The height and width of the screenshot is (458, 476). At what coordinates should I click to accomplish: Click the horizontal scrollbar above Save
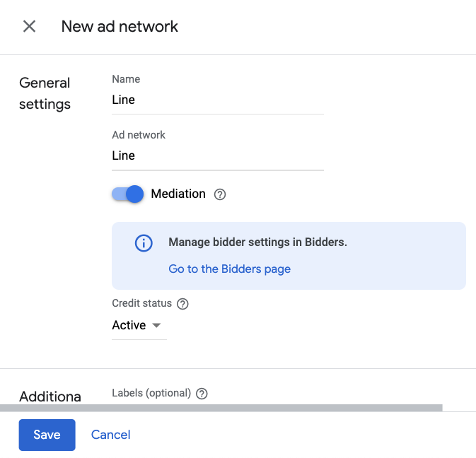(221, 408)
